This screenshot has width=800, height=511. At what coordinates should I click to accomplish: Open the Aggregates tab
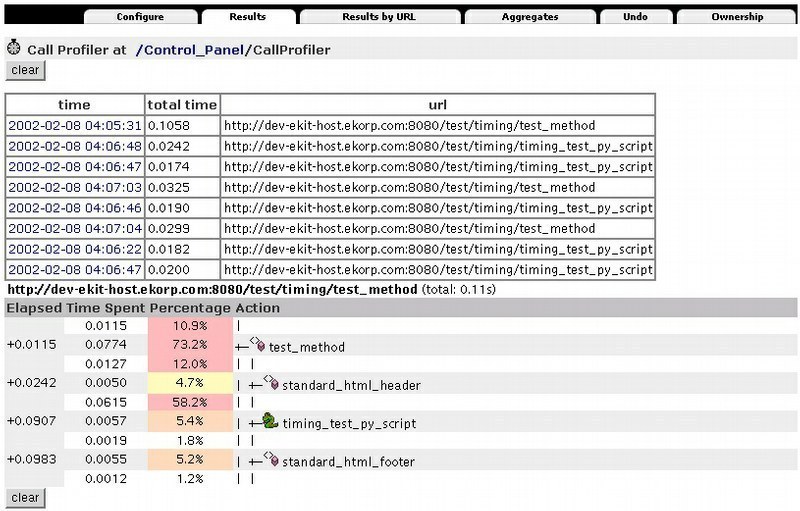[x=530, y=17]
